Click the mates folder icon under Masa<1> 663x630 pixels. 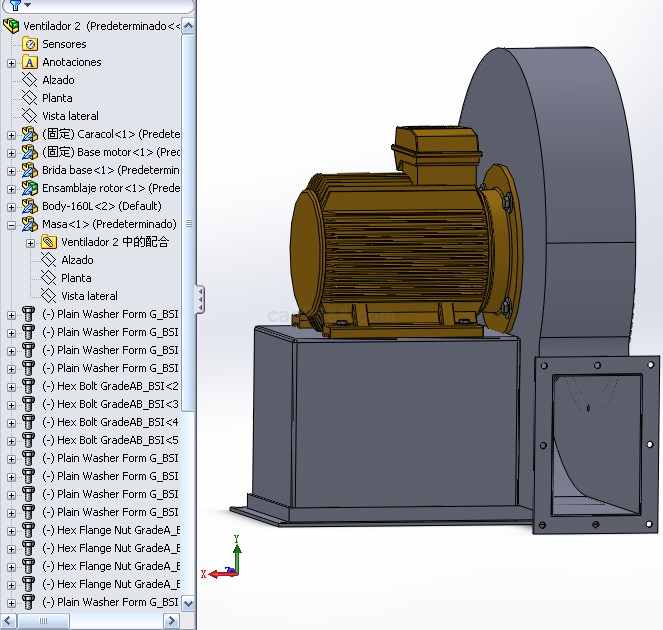click(49, 242)
